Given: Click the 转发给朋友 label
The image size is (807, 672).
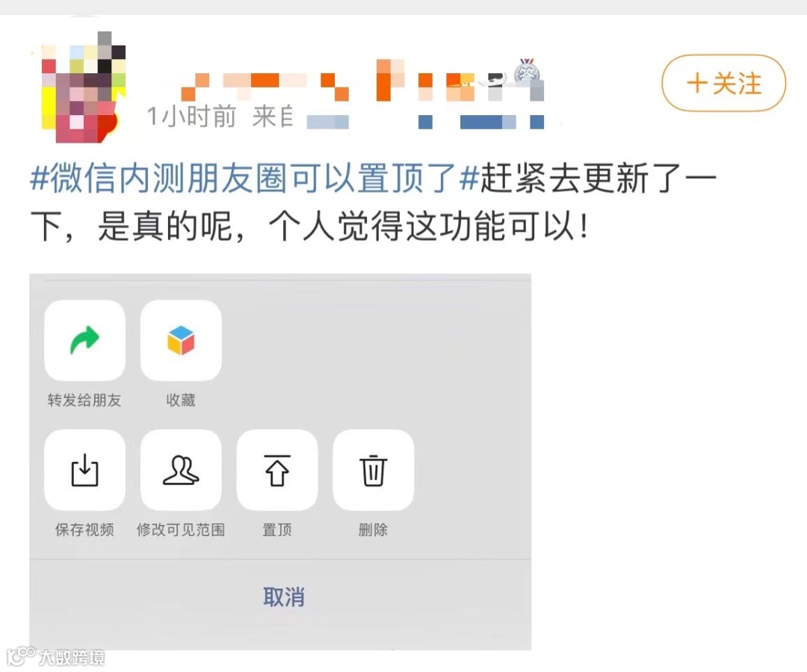Looking at the screenshot, I should coord(84,400).
